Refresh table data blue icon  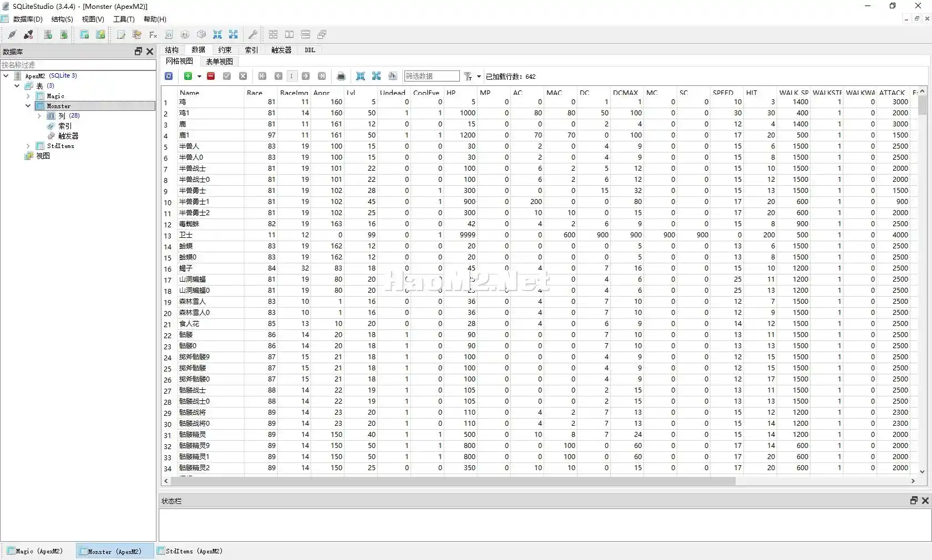tap(169, 76)
